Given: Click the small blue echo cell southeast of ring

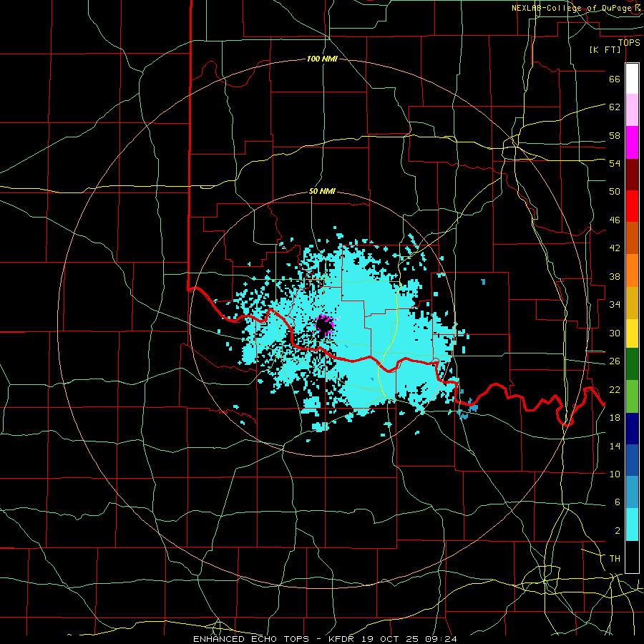Looking at the screenshot, I should (x=473, y=407).
